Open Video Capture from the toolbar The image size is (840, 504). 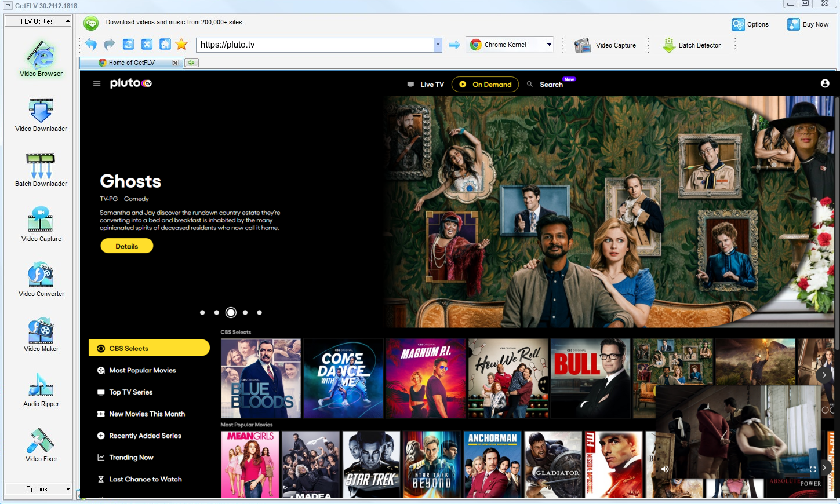(605, 45)
